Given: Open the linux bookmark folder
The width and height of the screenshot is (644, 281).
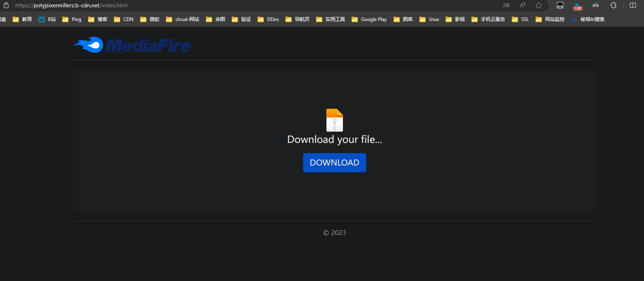Looking at the screenshot, I should pos(429,19).
